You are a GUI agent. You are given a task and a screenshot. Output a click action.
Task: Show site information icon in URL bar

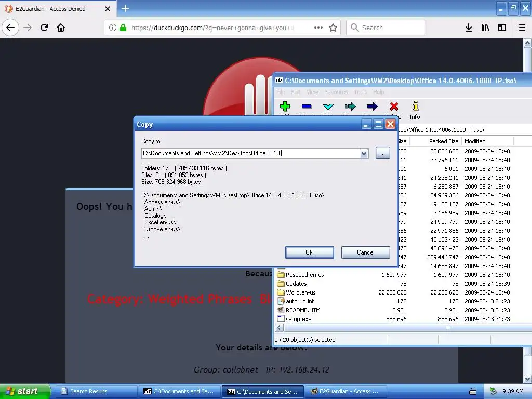pyautogui.click(x=113, y=28)
